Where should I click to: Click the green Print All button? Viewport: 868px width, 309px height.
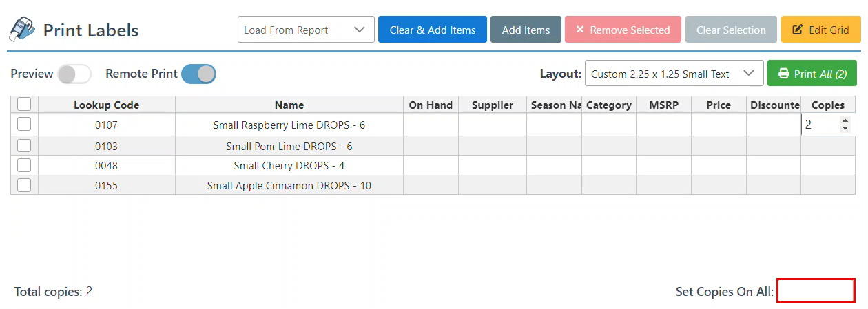[x=812, y=74]
